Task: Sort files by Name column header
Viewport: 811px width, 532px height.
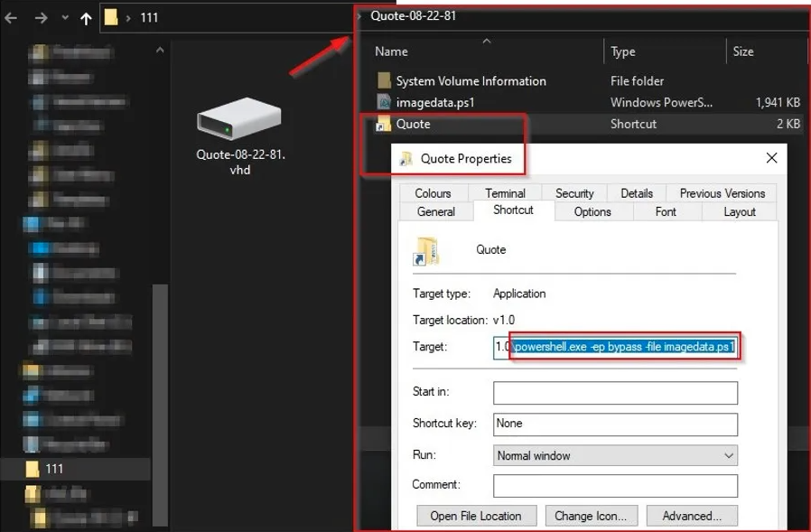Action: click(391, 51)
